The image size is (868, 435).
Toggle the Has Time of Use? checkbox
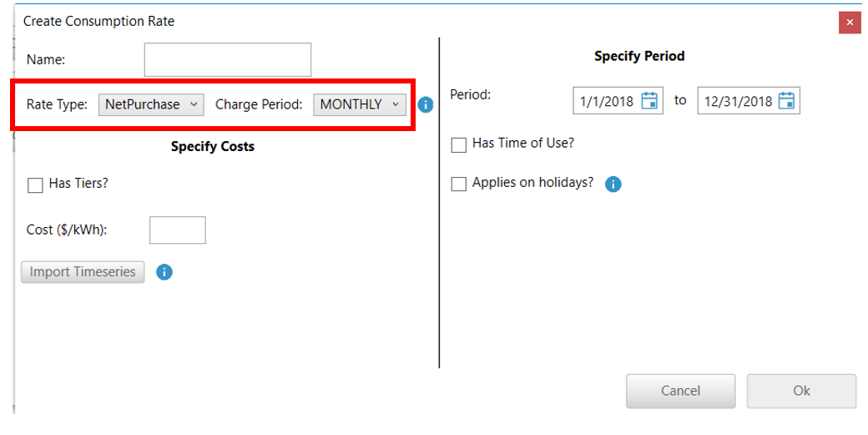458,145
